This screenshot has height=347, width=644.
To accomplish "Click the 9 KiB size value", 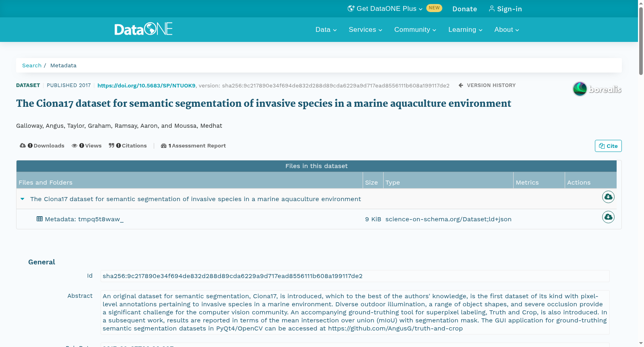I will coord(373,219).
